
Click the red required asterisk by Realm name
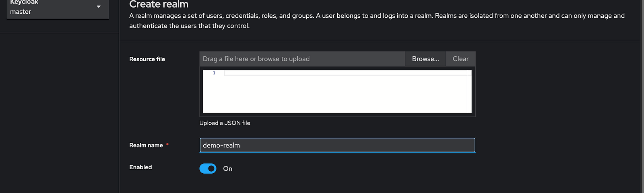coord(167,145)
